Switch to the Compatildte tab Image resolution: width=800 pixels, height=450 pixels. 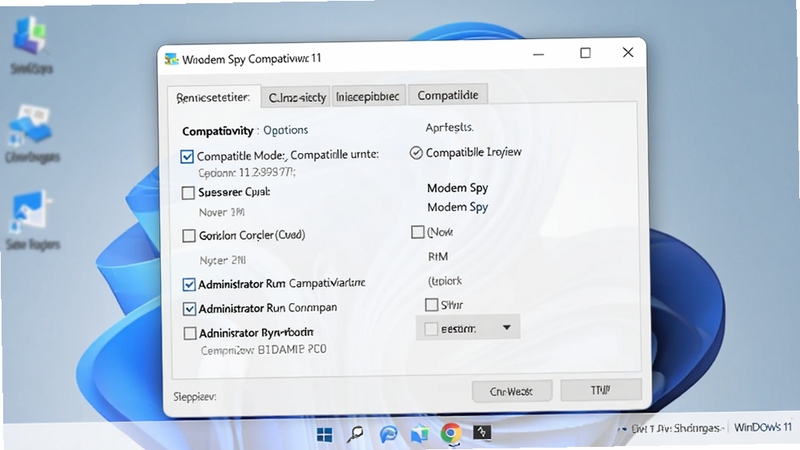tap(448, 95)
